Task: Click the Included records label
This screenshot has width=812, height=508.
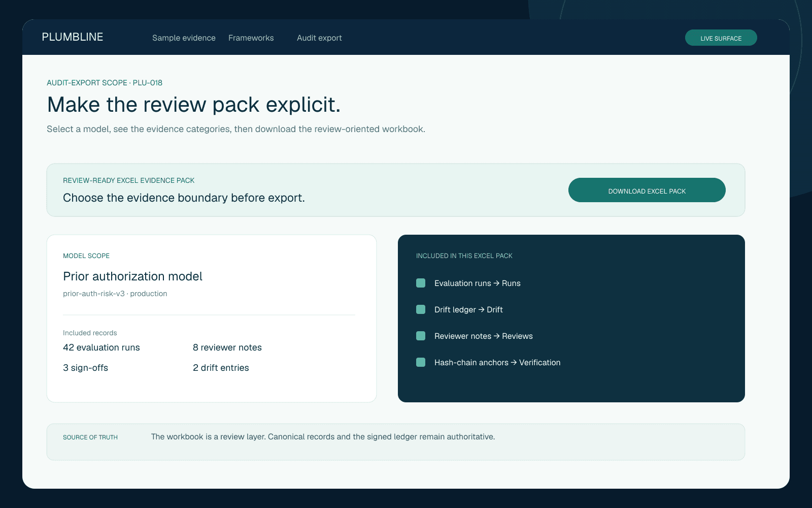Action: coord(90,333)
